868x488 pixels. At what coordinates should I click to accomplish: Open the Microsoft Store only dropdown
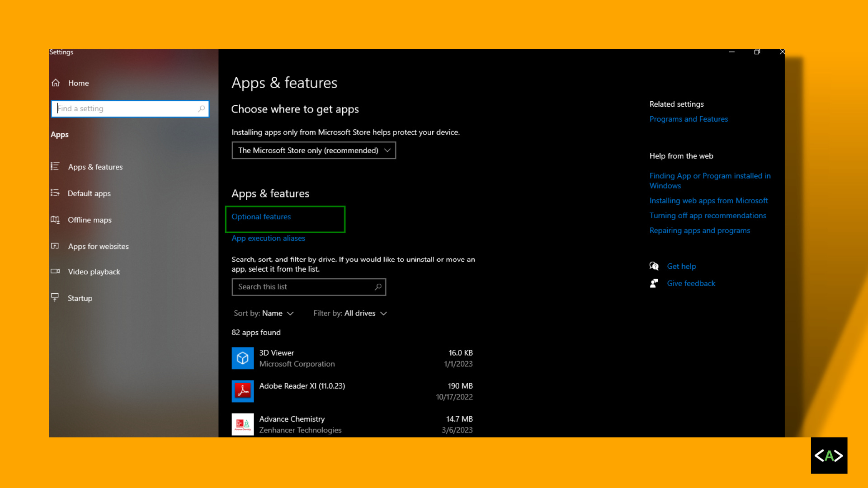314,150
